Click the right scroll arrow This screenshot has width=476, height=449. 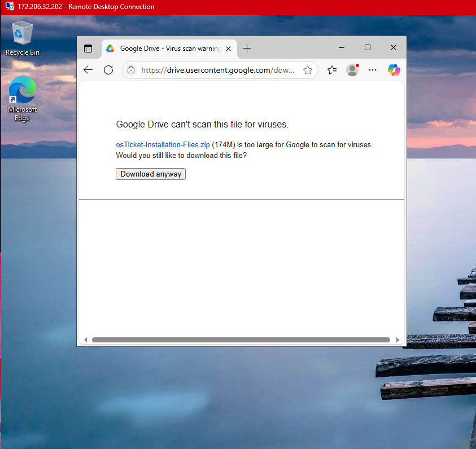(x=398, y=340)
